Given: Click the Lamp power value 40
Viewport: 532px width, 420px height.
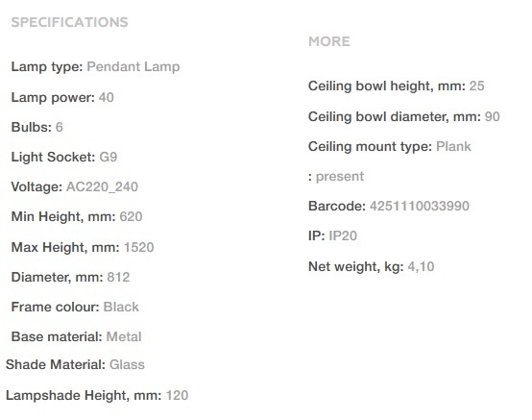Looking at the screenshot, I should click(107, 97).
